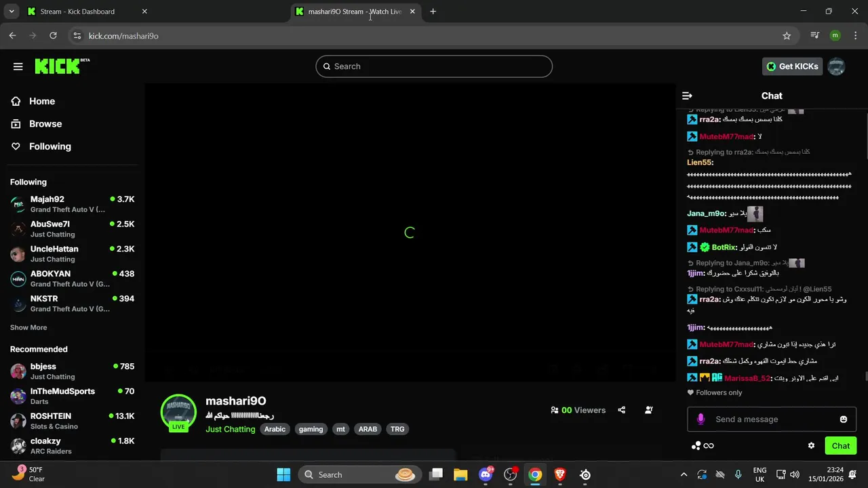Click the Just Chatting category link
The image size is (868, 488).
231,429
